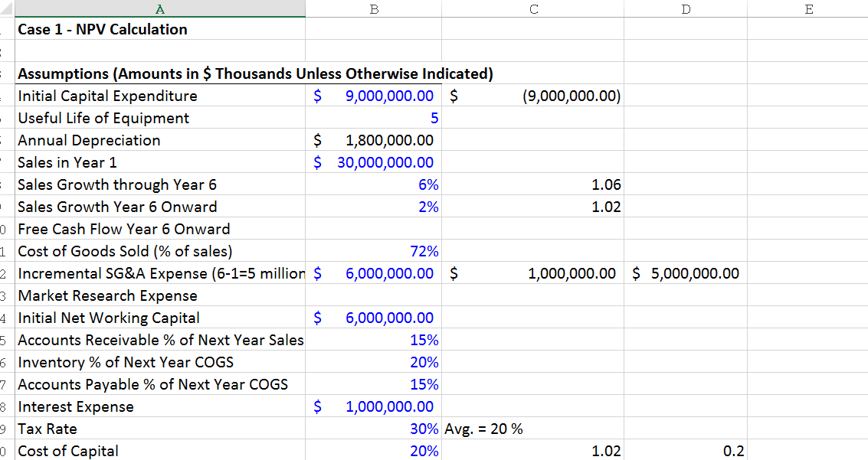Select column E header

click(x=808, y=9)
